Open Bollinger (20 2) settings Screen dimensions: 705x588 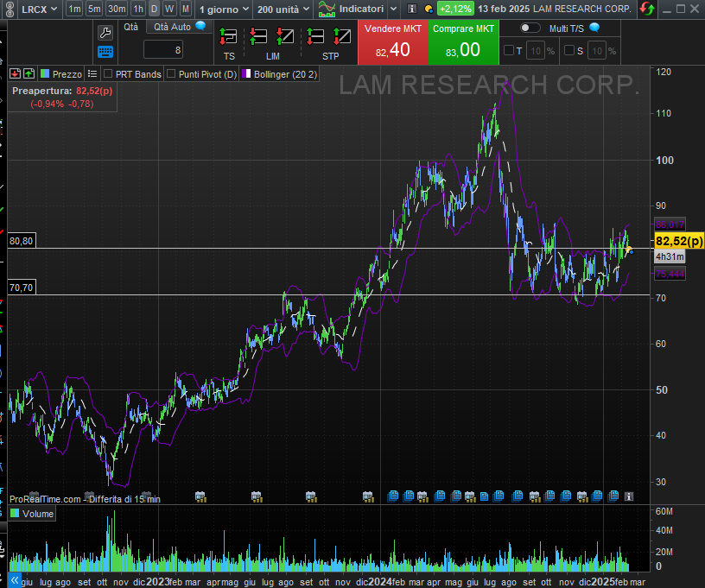click(x=285, y=74)
